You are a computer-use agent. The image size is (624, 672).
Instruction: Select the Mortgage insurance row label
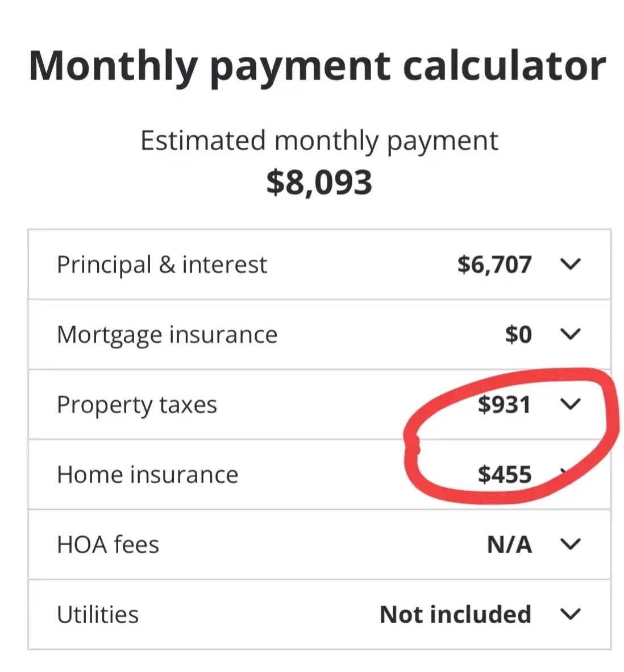[167, 334]
